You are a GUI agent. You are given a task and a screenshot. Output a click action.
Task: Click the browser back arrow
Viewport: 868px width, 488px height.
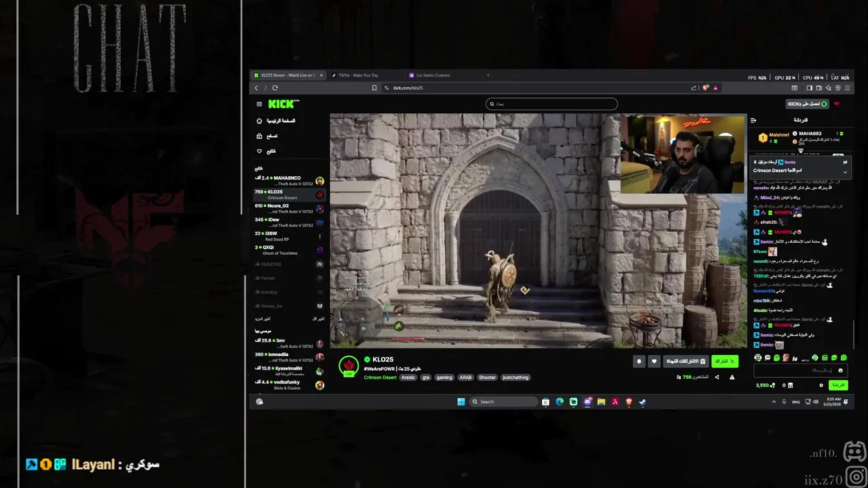click(x=256, y=87)
